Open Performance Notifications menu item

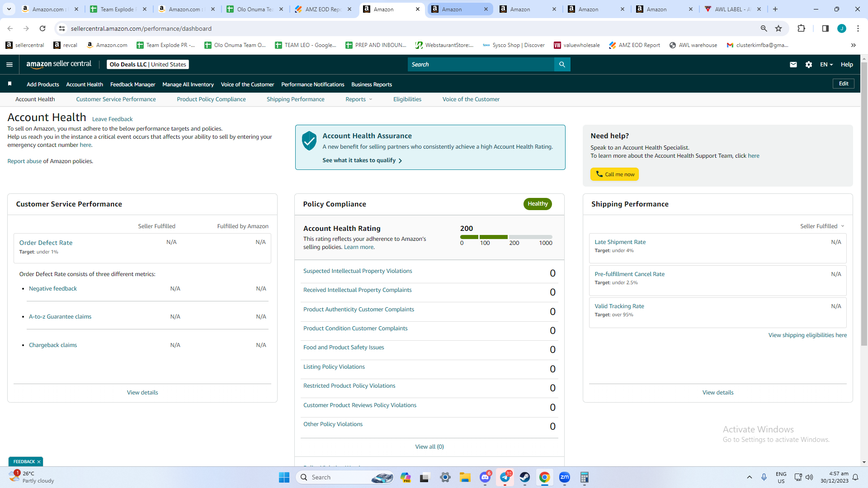(x=312, y=84)
